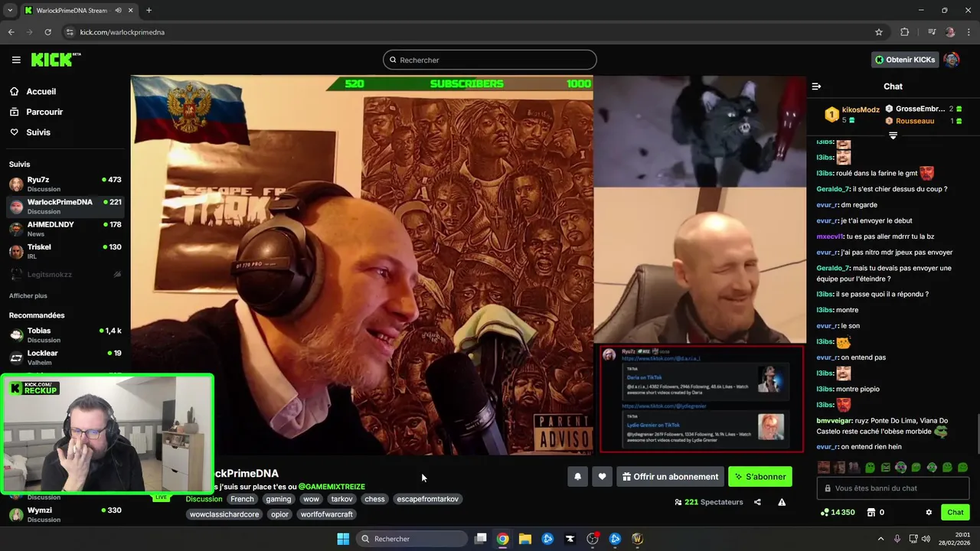Open the hamburger menu beside the Kick logo
980x551 pixels.
pyautogui.click(x=16, y=60)
